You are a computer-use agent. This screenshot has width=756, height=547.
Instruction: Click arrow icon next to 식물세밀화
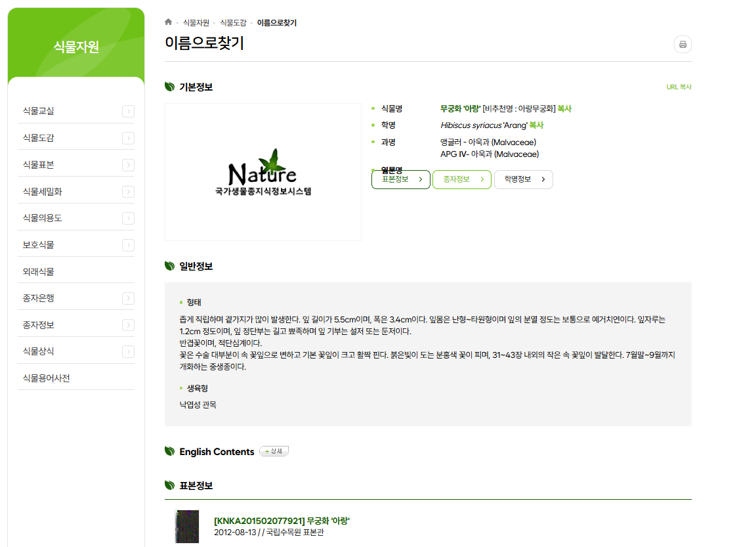[x=128, y=192]
